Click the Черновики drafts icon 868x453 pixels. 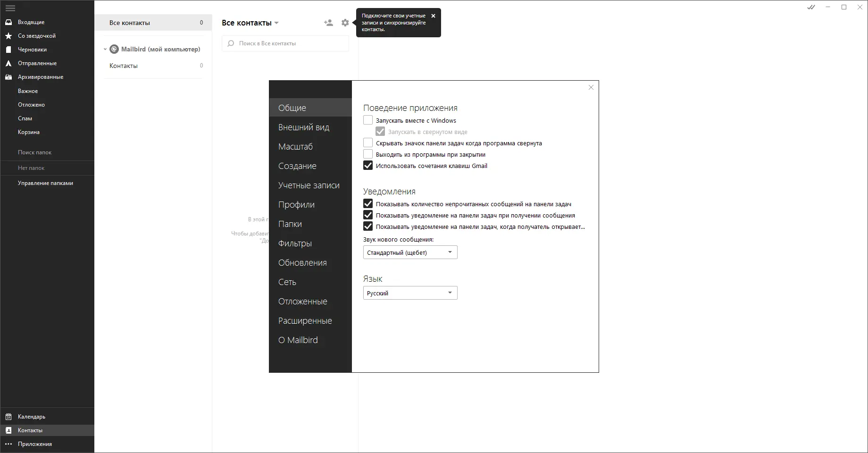(x=8, y=49)
